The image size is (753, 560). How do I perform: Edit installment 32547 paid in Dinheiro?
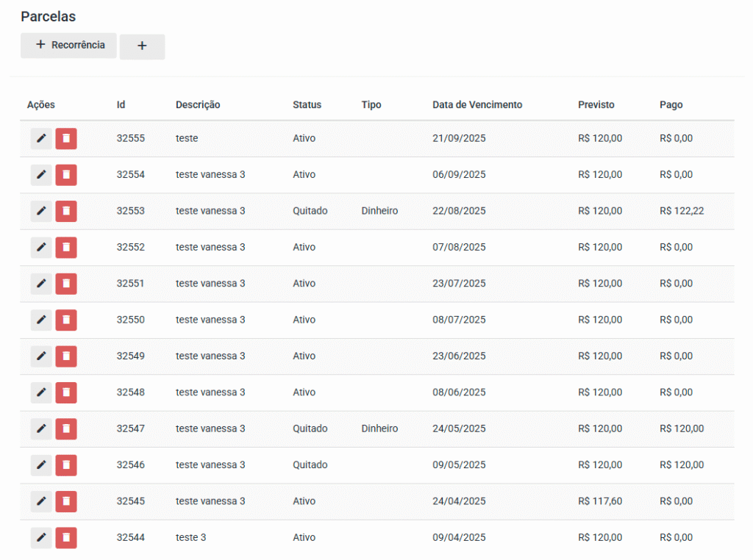(x=41, y=428)
